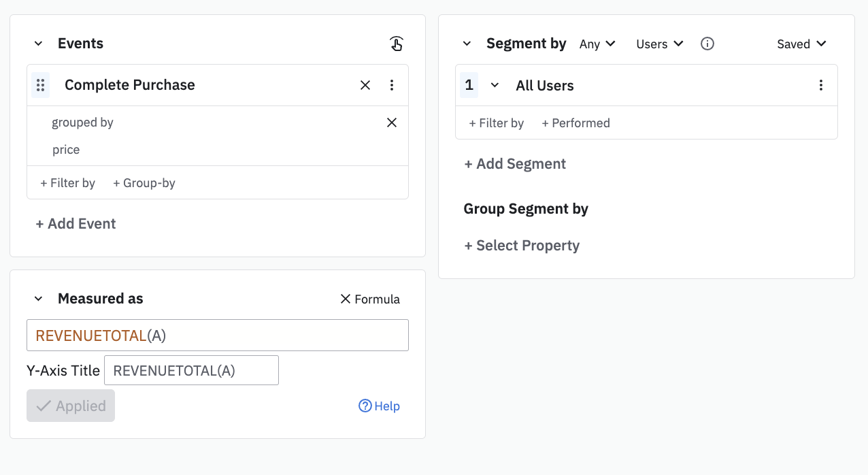Open the Any dropdown

tap(597, 44)
